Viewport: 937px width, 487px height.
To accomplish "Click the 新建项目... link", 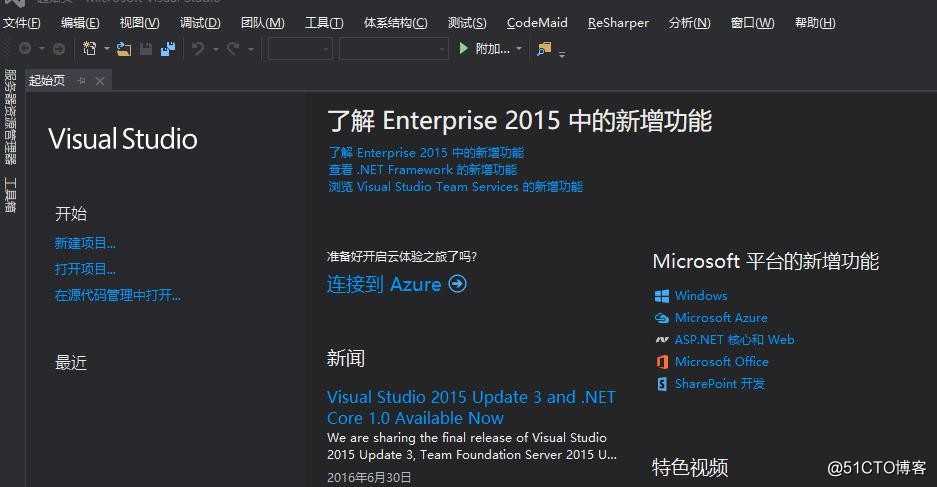I will pos(85,243).
